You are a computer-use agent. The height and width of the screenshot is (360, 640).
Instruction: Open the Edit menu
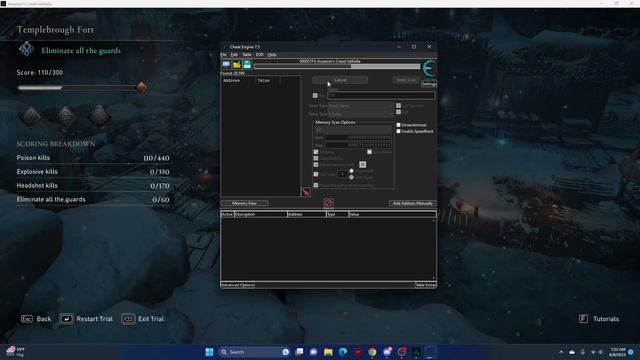[234, 55]
